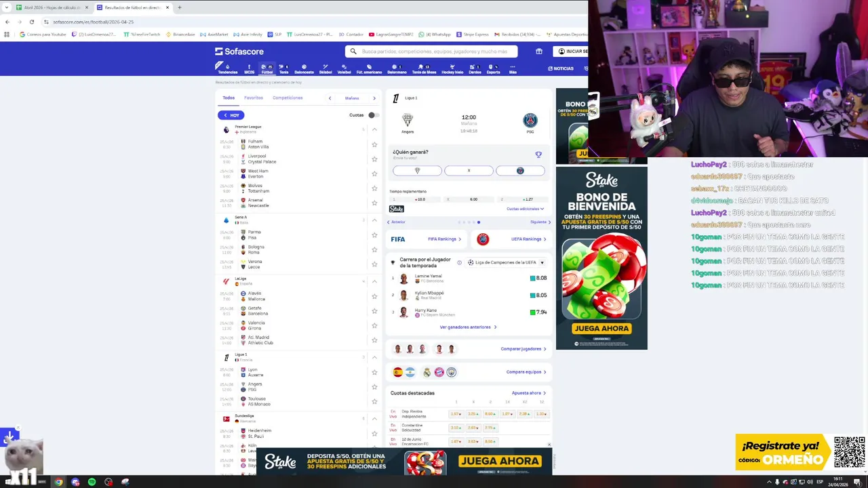Collapse the Serie A section
Image resolution: width=868 pixels, height=488 pixels.
point(374,220)
